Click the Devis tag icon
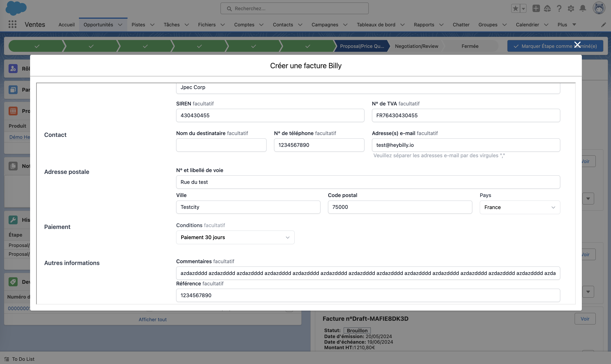The width and height of the screenshot is (611, 364). click(13, 282)
